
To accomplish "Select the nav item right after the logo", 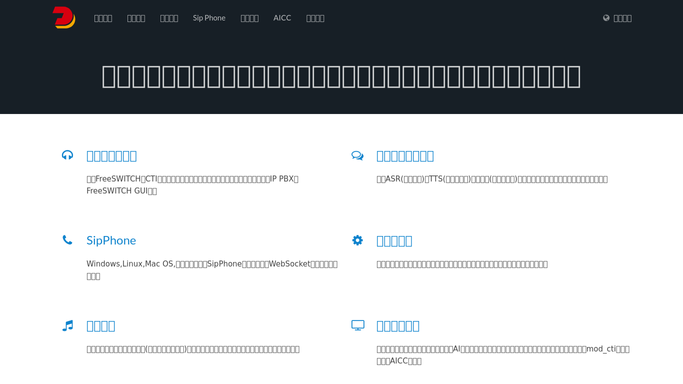I will pyautogui.click(x=103, y=18).
